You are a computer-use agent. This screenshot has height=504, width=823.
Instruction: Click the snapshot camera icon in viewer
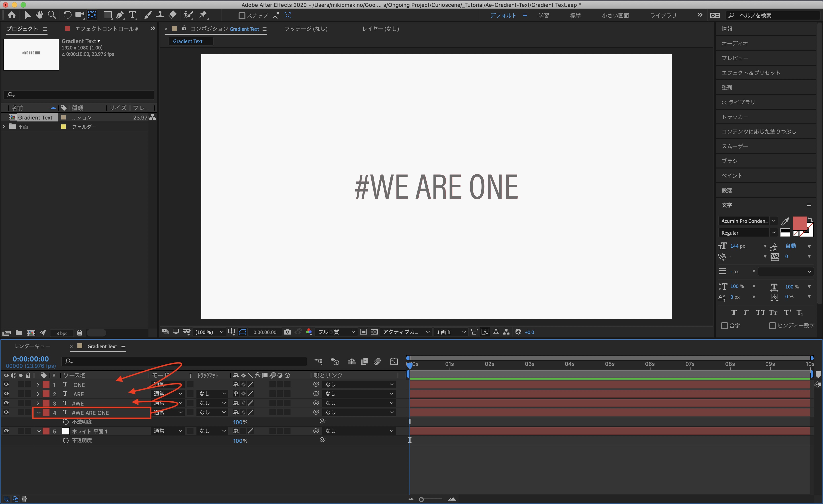click(287, 332)
